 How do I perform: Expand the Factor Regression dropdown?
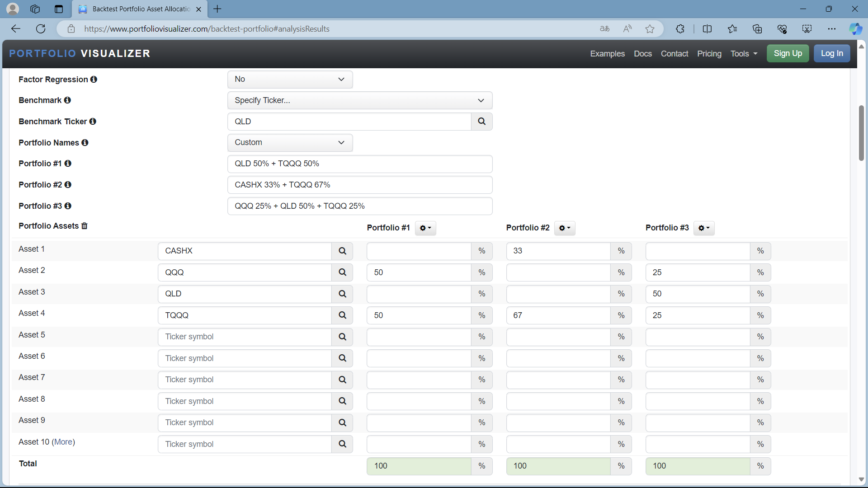290,80
